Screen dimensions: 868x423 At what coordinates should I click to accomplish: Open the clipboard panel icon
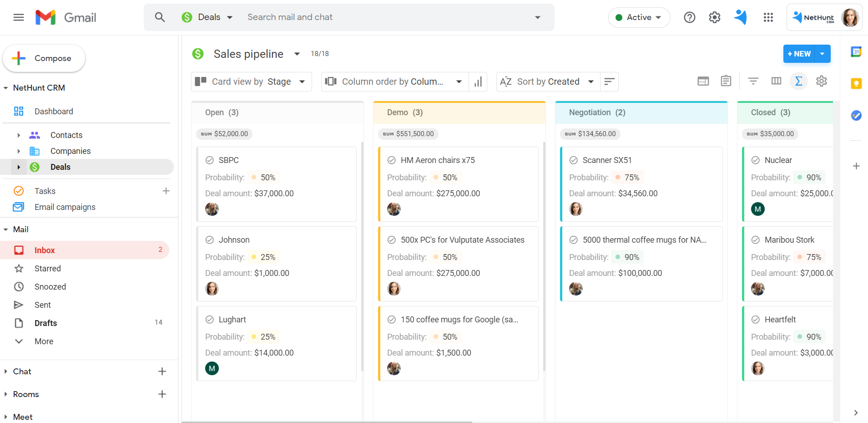pyautogui.click(x=726, y=81)
